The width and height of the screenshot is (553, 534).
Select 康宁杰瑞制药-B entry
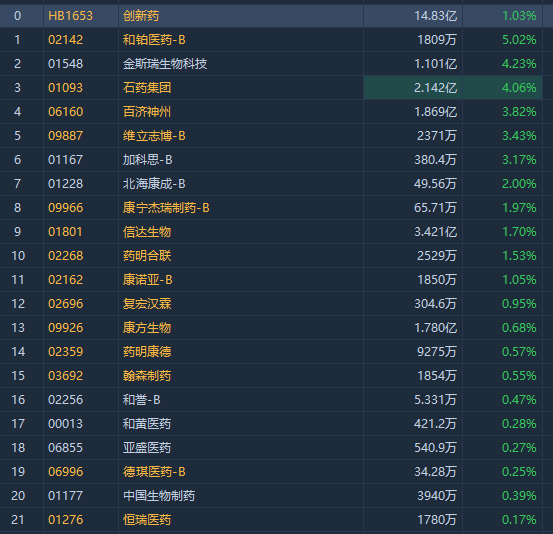coord(166,208)
